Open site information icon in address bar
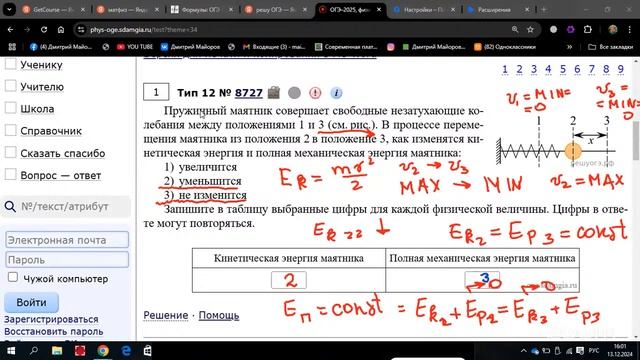 coord(81,29)
